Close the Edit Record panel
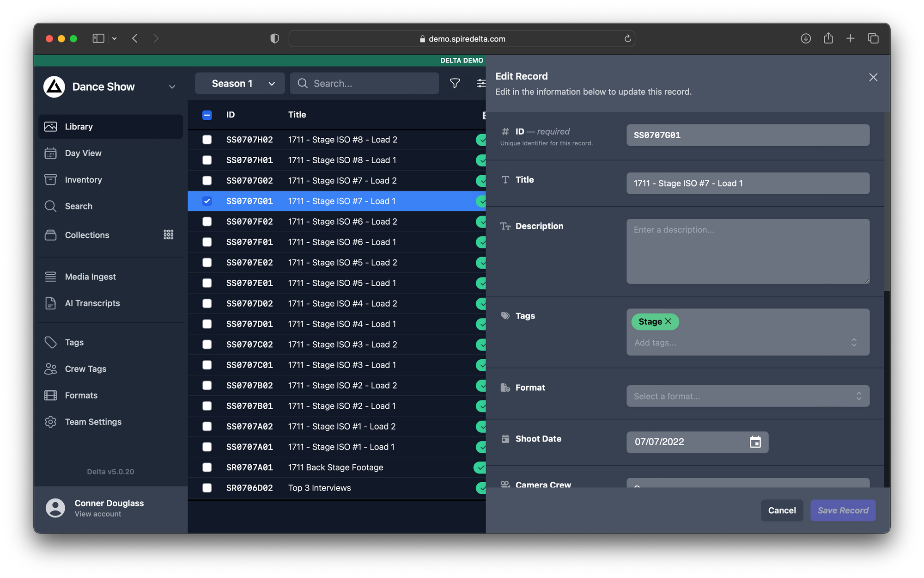Viewport: 924px width, 578px height. coord(873,77)
